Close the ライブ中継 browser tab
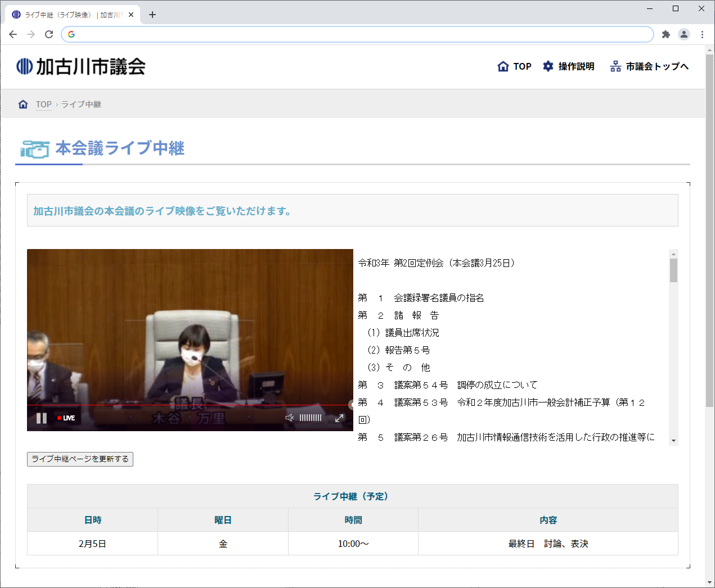Viewport: 715px width, 588px height. point(131,15)
